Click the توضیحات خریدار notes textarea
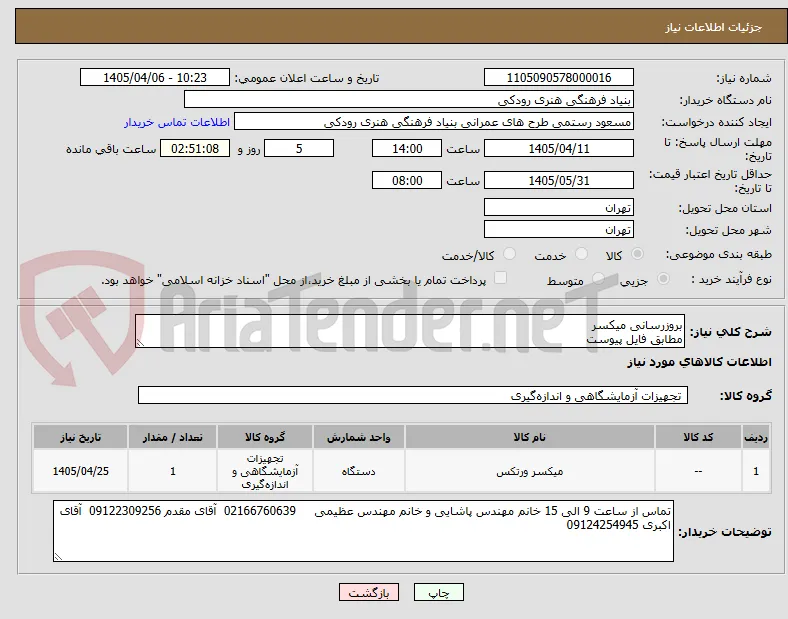 pos(363,531)
